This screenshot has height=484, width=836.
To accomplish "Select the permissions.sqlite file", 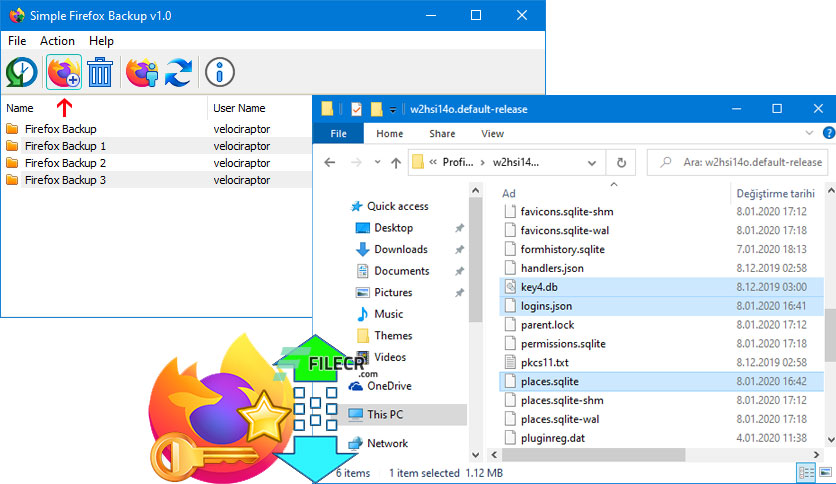I will [x=661, y=344].
